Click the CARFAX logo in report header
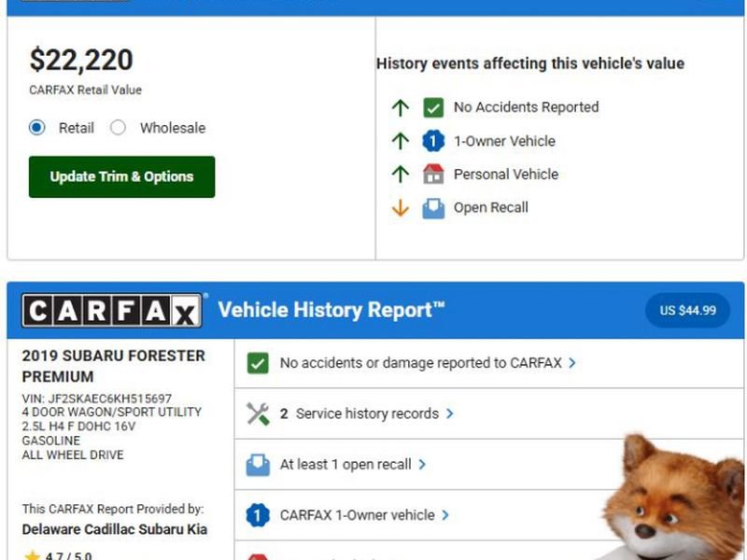Image resolution: width=747 pixels, height=560 pixels. (111, 311)
